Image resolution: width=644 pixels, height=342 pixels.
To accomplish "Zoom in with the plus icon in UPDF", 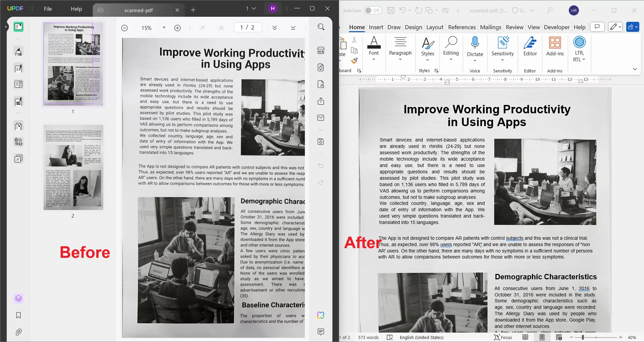I will pyautogui.click(x=178, y=28).
